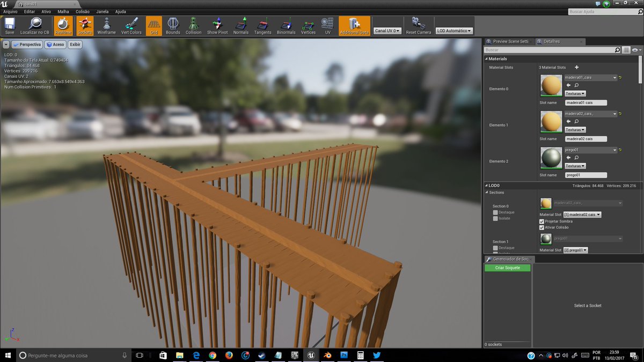The image size is (644, 362).
Task: Toggle the Grid toolbar button
Action: click(x=153, y=26)
